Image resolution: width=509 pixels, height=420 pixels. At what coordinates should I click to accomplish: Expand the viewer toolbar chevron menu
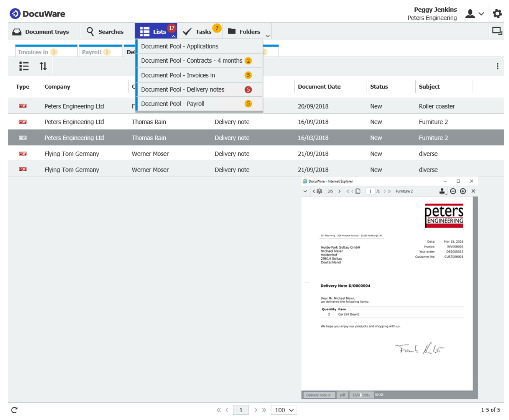(305, 191)
